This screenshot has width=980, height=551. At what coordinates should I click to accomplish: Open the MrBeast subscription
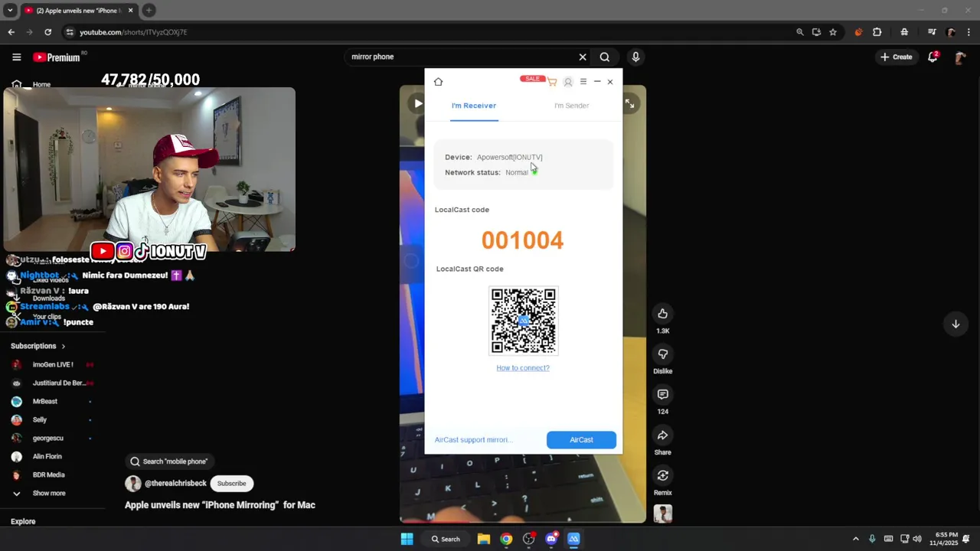pyautogui.click(x=52, y=402)
